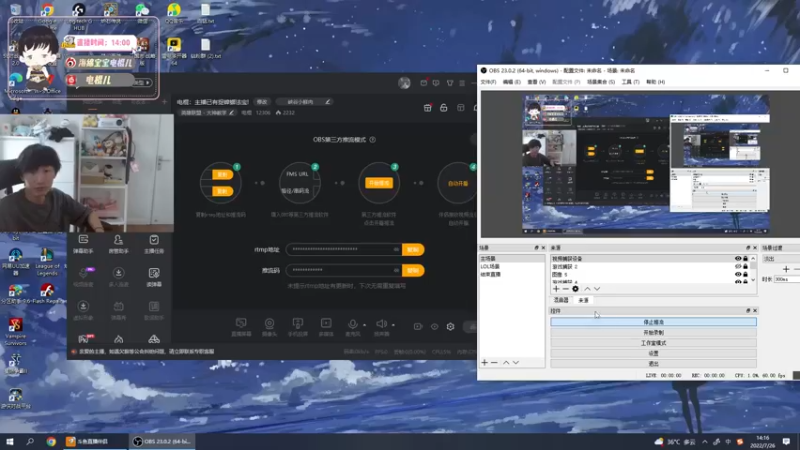The image size is (800, 450).
Task: Open the transition type dropdown in OBS
Action: pyautogui.click(x=781, y=259)
